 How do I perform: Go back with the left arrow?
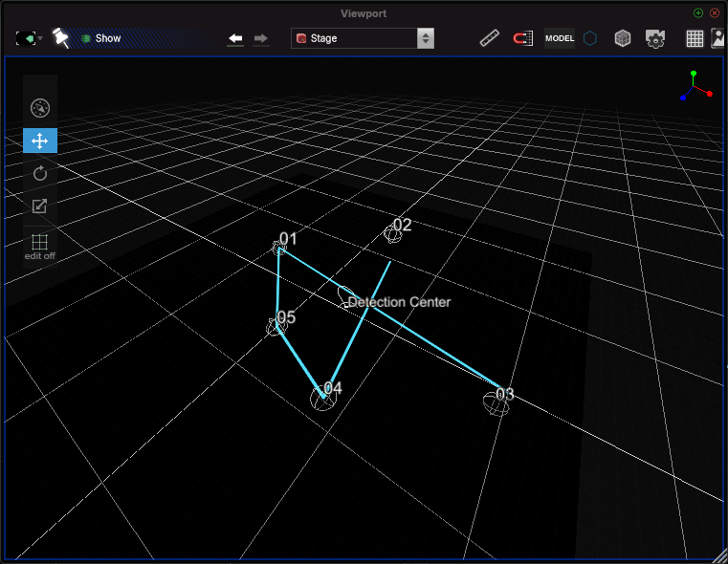[236, 38]
